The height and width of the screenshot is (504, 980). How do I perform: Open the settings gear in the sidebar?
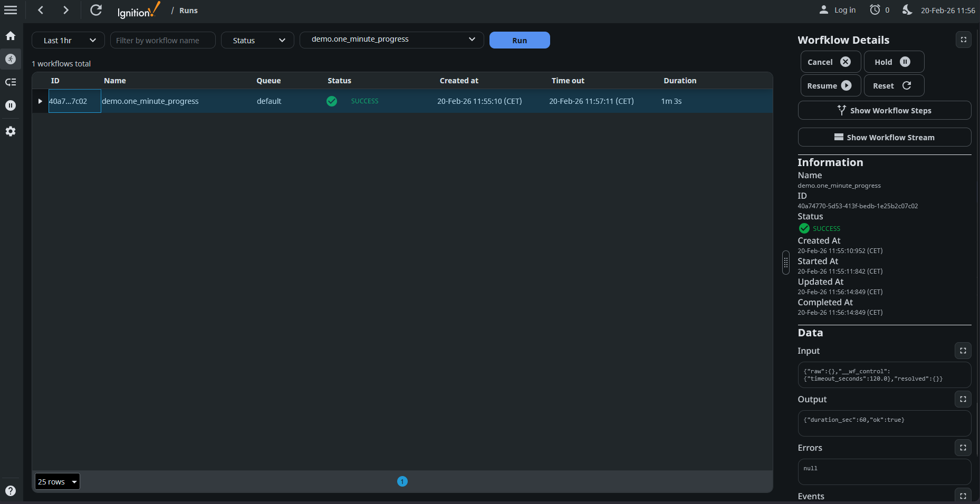click(11, 131)
